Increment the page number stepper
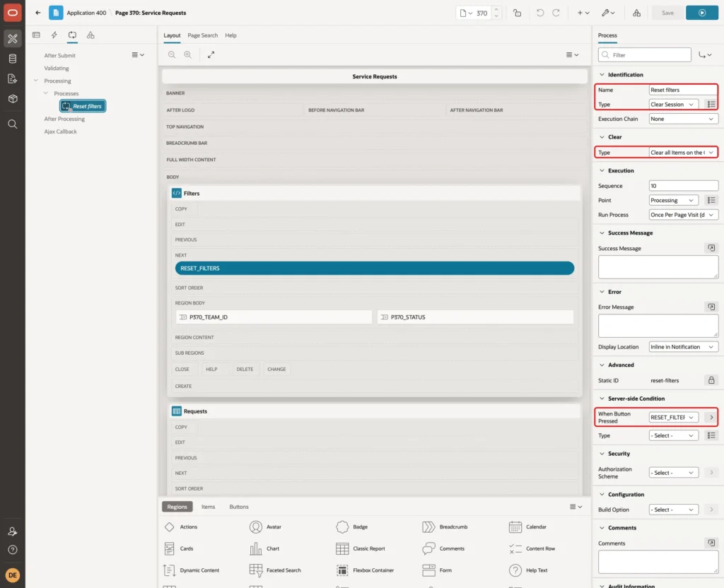Viewport: 724px width, 588px height. (496, 9)
